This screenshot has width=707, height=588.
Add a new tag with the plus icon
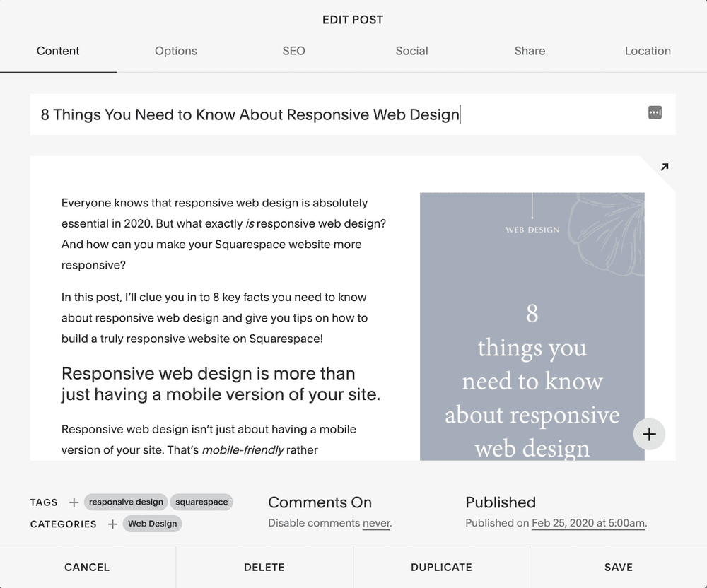(x=74, y=502)
